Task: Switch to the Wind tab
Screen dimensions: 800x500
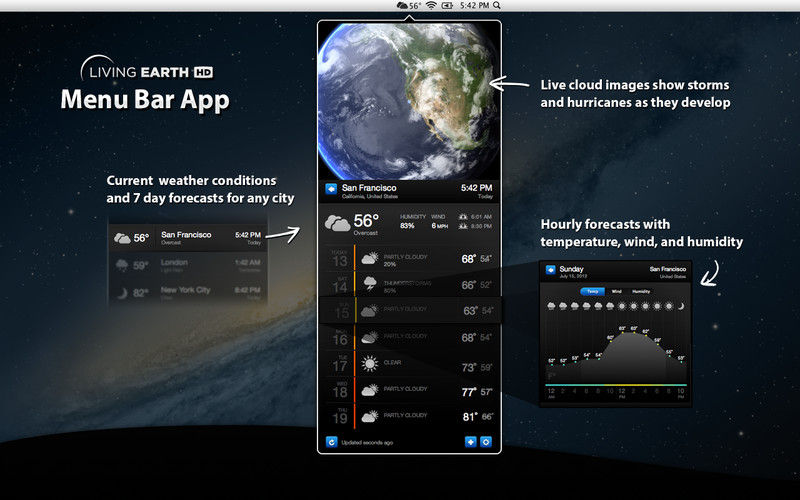Action: 616,291
